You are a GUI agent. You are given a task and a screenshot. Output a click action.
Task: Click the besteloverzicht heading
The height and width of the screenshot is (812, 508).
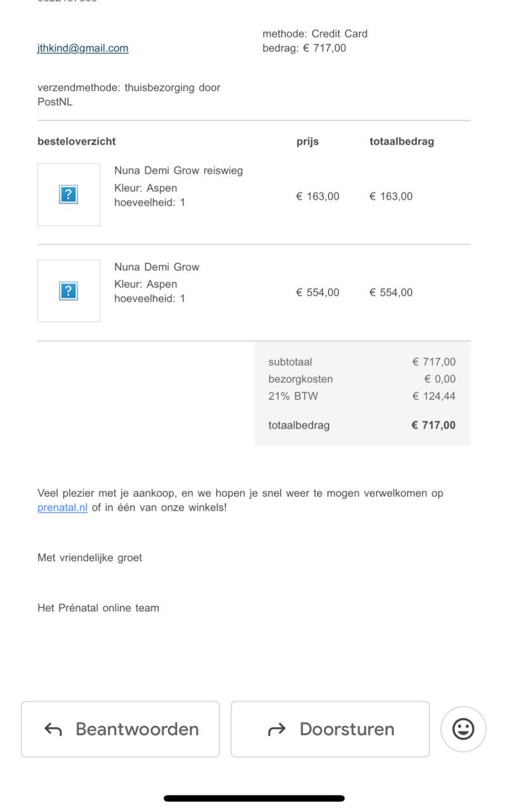click(x=77, y=141)
